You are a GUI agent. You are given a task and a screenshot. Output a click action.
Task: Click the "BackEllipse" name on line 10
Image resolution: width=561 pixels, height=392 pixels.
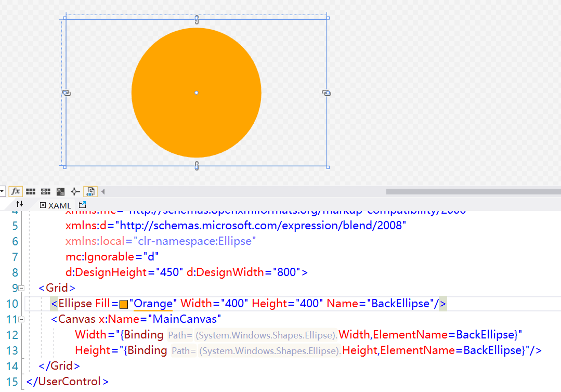pyautogui.click(x=400, y=304)
